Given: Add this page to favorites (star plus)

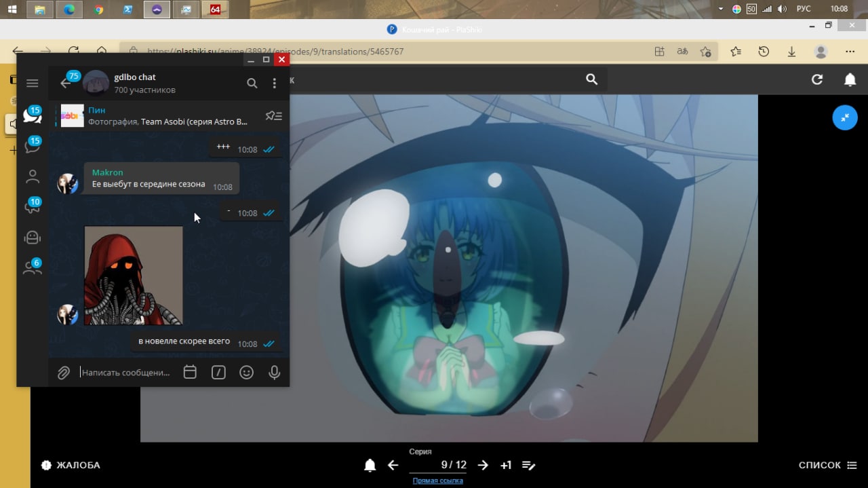Looking at the screenshot, I should (705, 51).
